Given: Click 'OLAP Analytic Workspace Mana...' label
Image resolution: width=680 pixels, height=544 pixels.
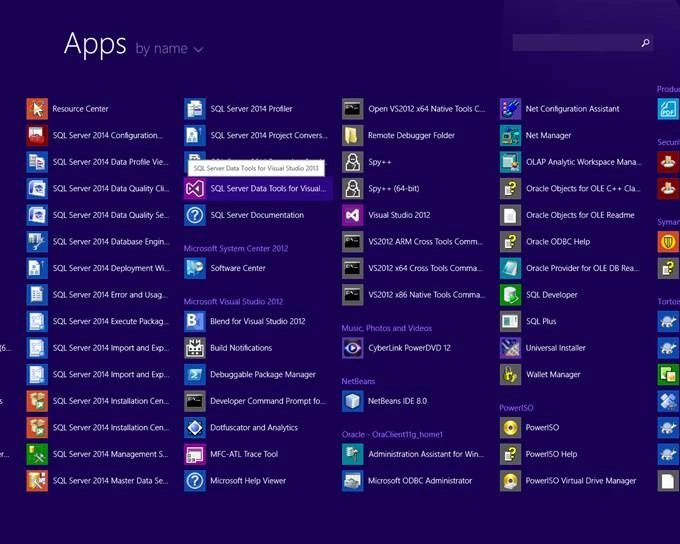Looking at the screenshot, I should click(584, 162).
